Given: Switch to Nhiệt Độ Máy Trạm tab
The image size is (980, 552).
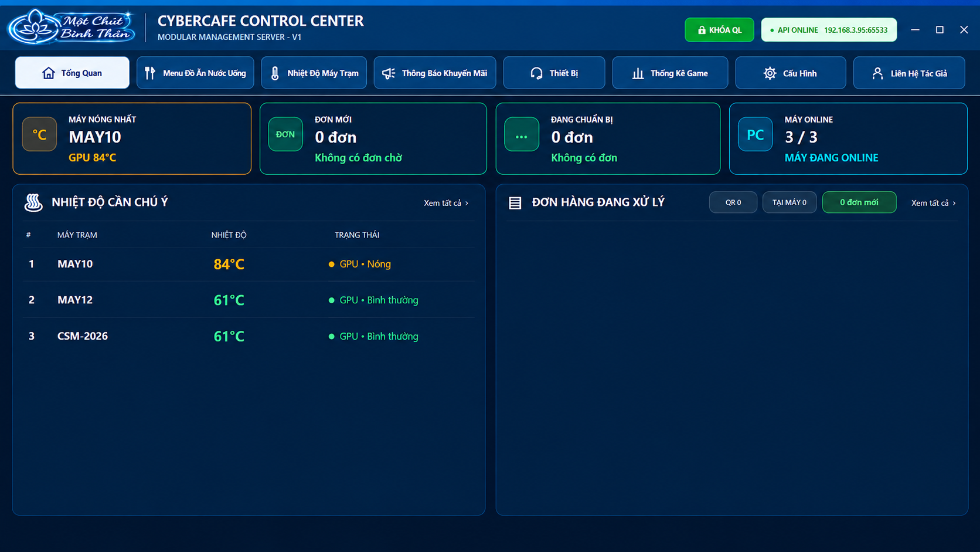Looking at the screenshot, I should 314,73.
